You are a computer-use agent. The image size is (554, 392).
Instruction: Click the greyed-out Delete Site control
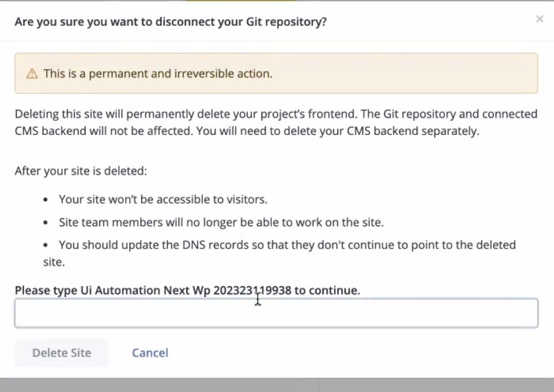point(61,352)
